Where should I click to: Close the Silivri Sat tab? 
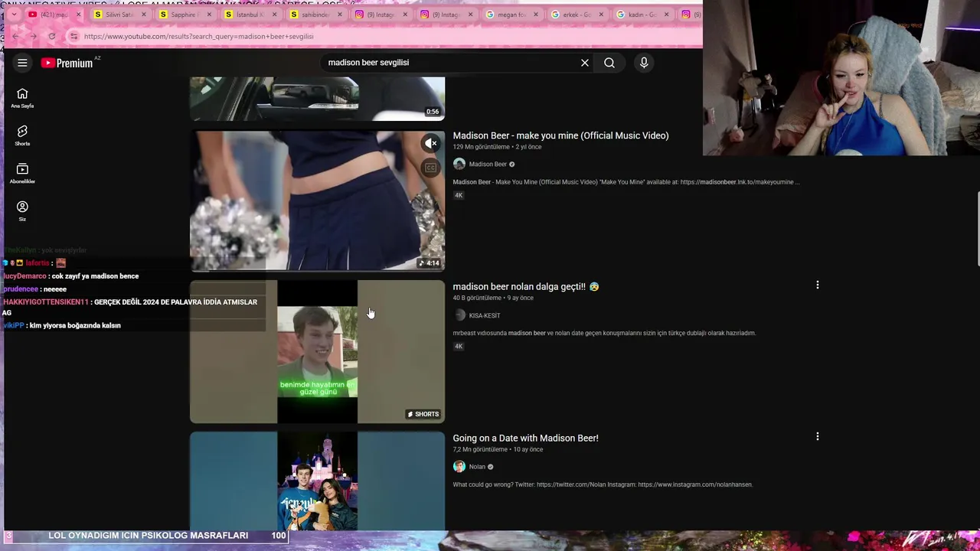tap(144, 15)
